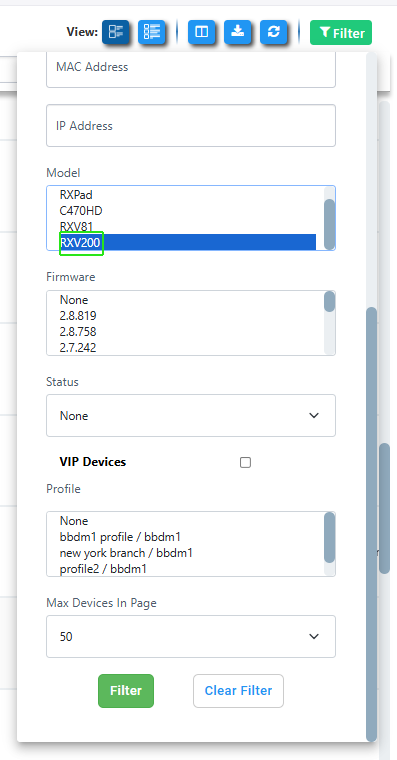Toggle the green Filter funnel button
The image size is (397, 760).
click(341, 33)
